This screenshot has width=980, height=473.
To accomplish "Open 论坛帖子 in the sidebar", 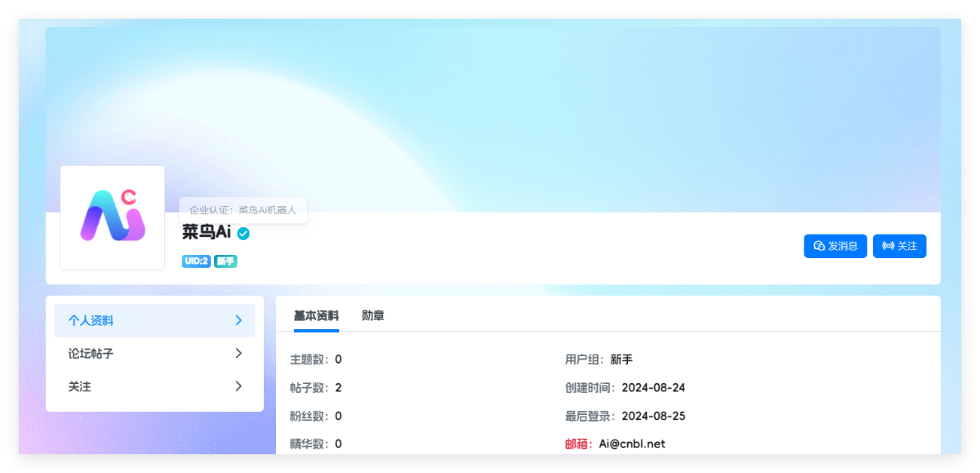I will coord(154,354).
